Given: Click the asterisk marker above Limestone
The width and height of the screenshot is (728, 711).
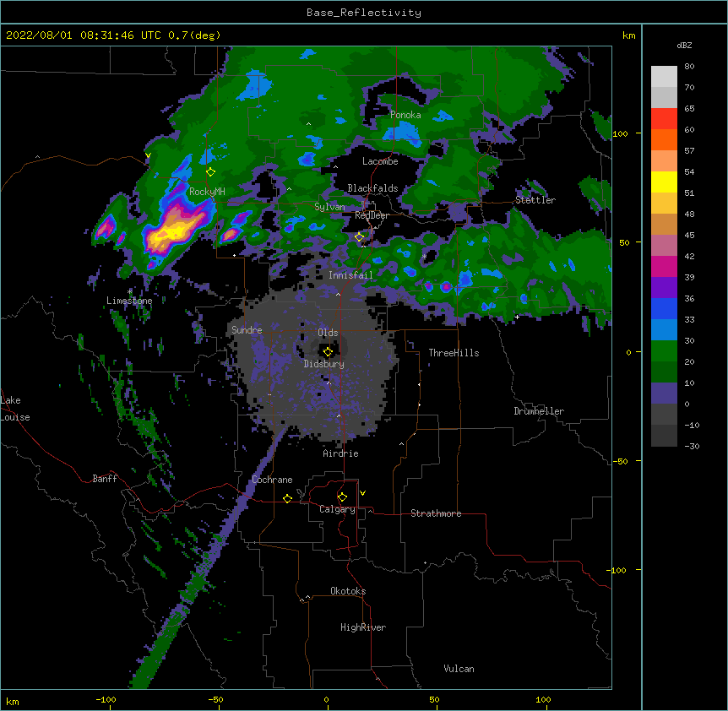Looking at the screenshot, I should point(130,292).
